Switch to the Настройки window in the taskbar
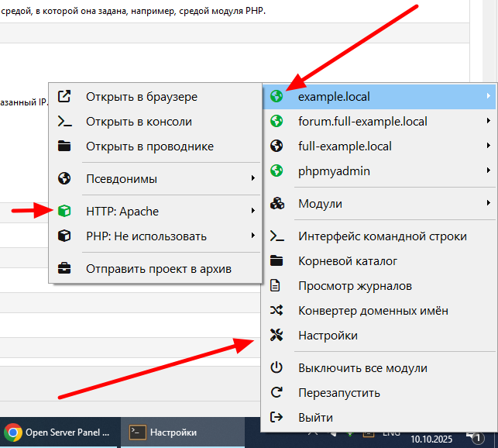 pos(183,432)
